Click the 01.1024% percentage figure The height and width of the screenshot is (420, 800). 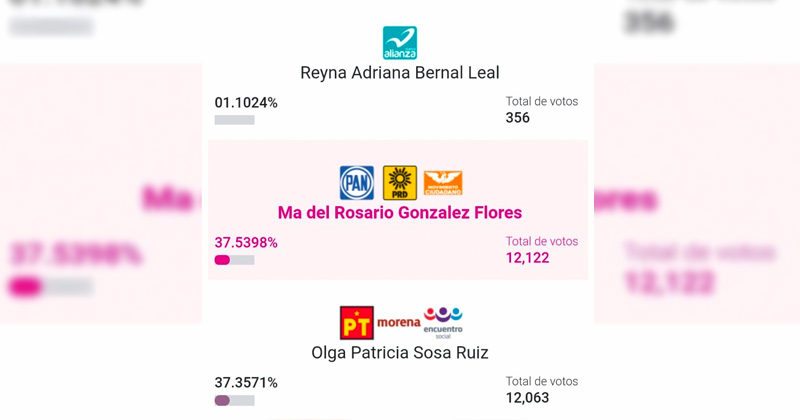[x=246, y=103]
